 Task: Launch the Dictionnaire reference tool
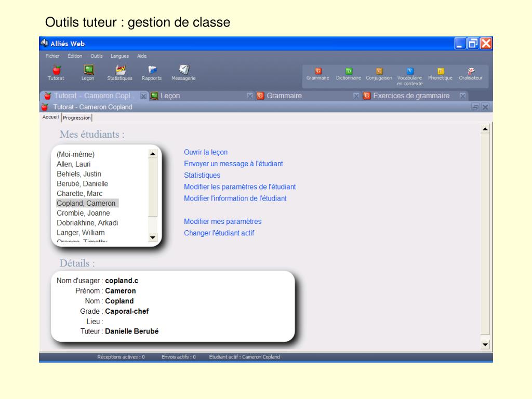point(349,74)
